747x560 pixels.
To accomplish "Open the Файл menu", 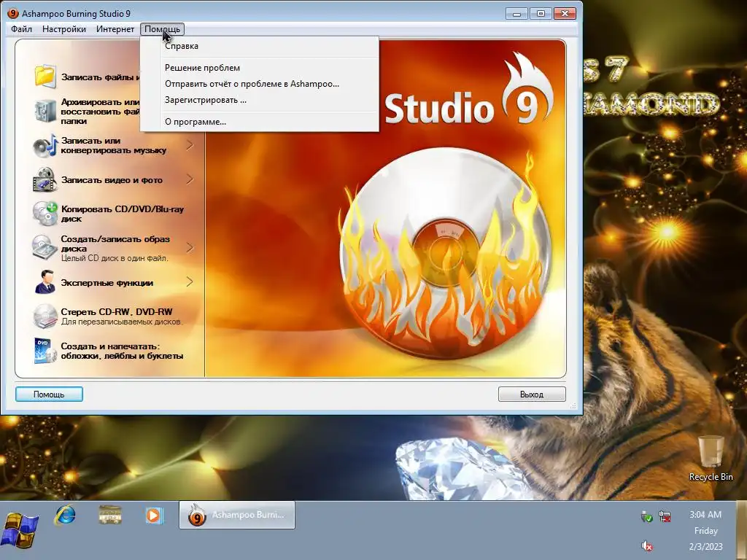I will (21, 29).
